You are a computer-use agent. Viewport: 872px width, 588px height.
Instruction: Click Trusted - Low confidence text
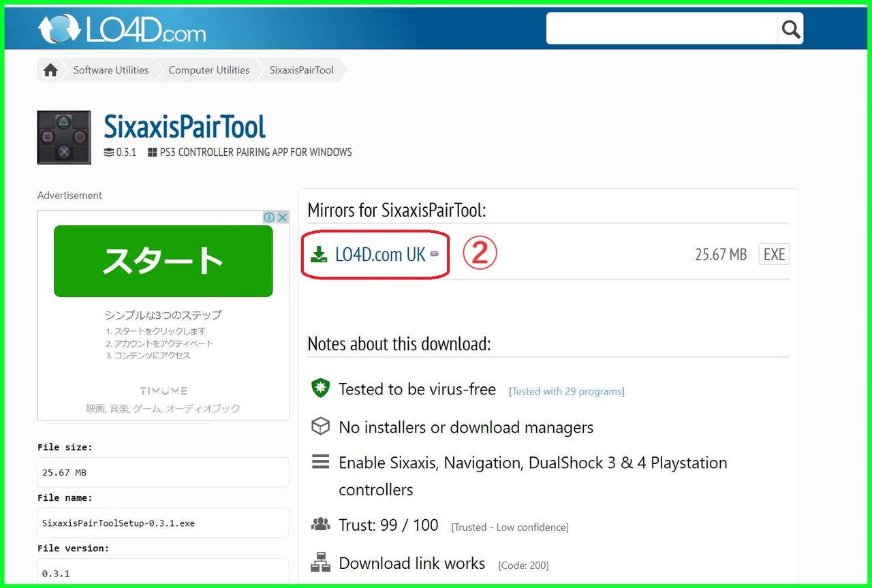[510, 527]
